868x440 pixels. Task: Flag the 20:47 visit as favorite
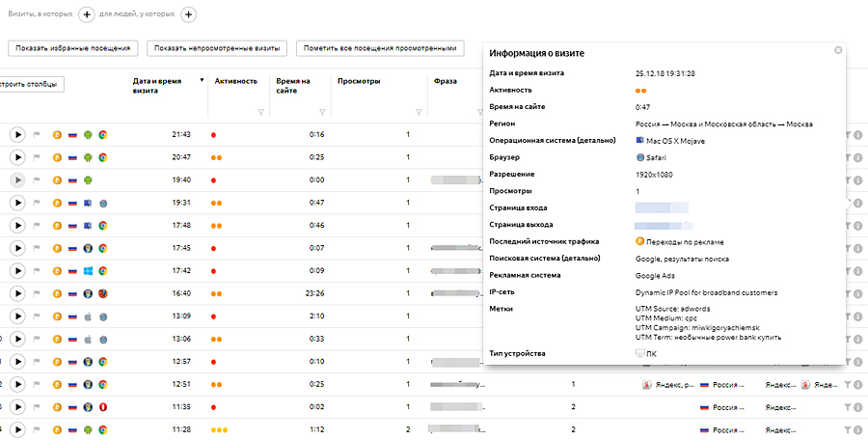(x=38, y=157)
